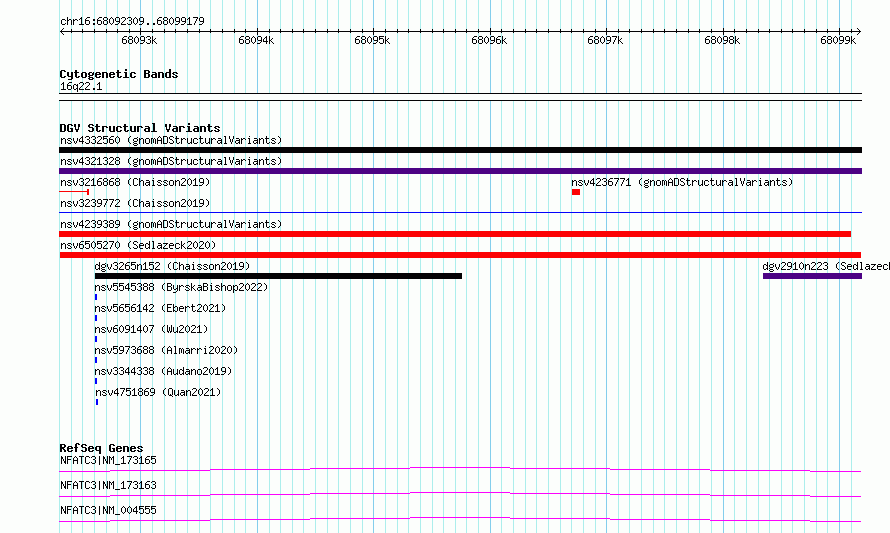Click the 16q22.1 cytogenetic band bar

[460, 97]
